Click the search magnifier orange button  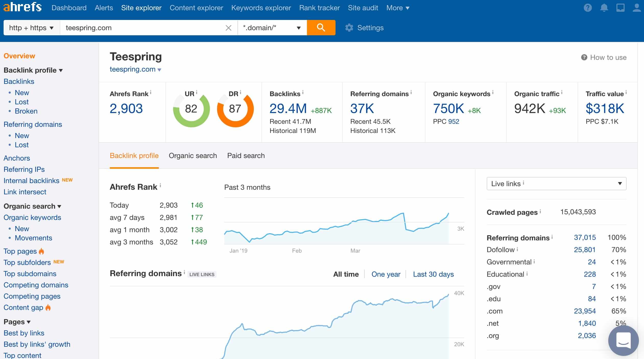[321, 27]
